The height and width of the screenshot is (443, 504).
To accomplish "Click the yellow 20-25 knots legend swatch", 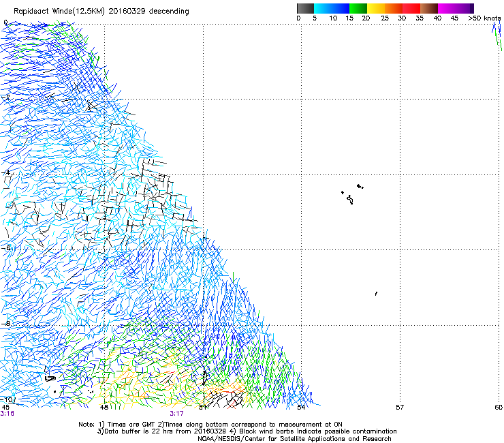I will click(376, 8).
